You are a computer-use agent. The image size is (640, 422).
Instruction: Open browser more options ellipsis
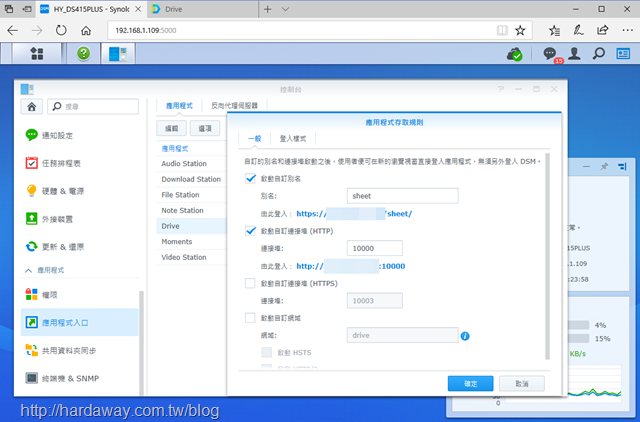pyautogui.click(x=627, y=30)
